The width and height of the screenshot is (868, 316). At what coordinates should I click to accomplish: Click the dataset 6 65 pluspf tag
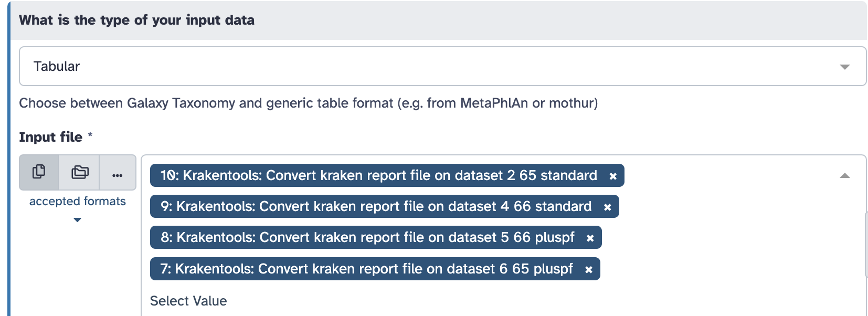(x=366, y=269)
